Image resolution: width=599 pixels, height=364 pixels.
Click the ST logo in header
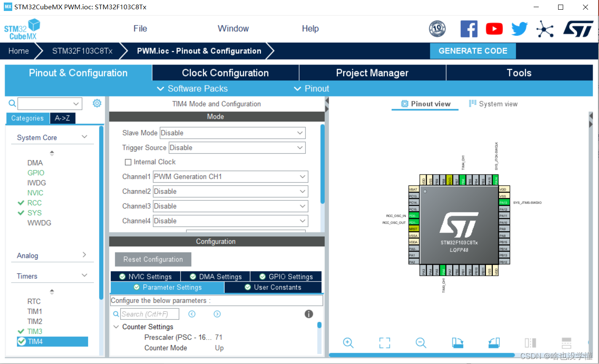point(578,29)
